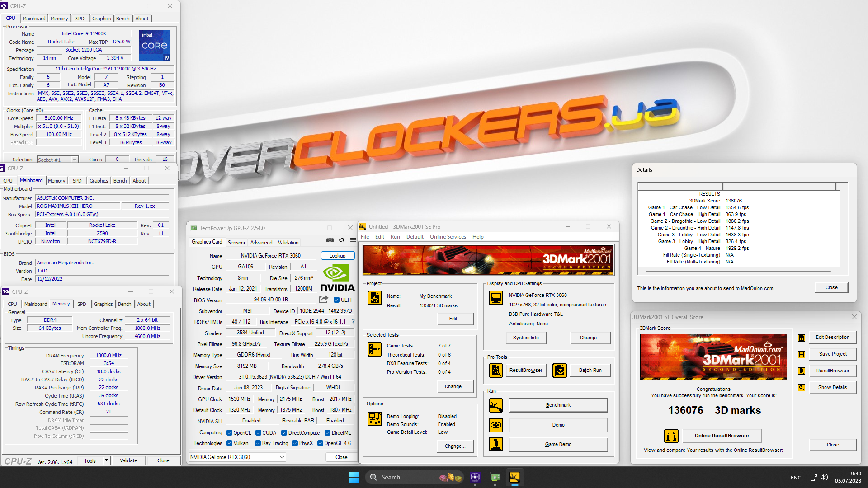Click Close button in Details window
This screenshot has height=488, width=868.
(x=831, y=287)
